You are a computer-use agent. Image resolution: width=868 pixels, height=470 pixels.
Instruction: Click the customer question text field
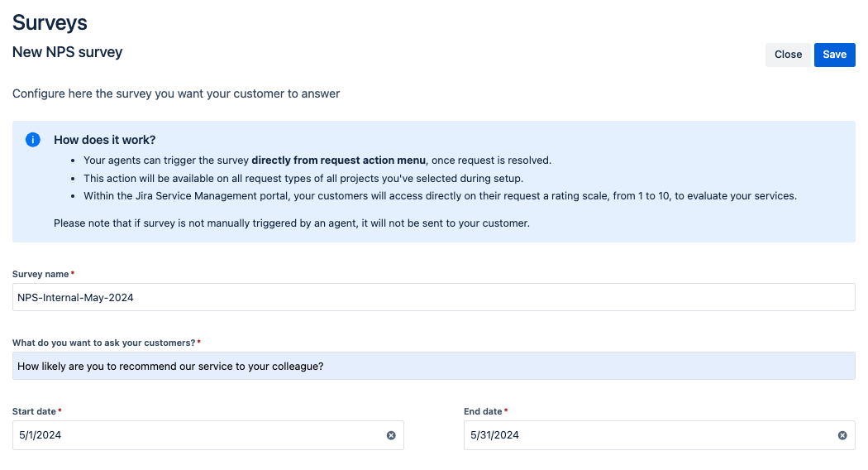(433, 366)
